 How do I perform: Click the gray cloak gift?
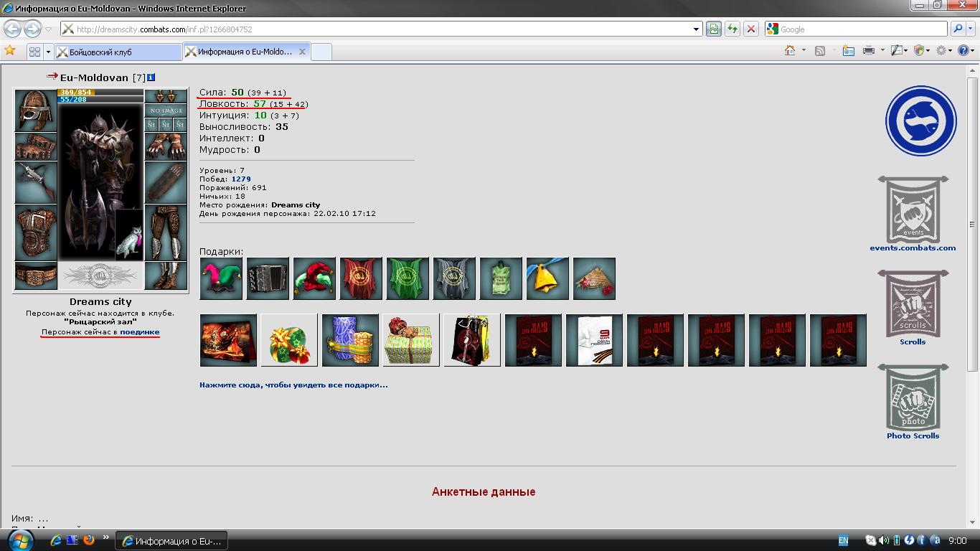click(454, 278)
